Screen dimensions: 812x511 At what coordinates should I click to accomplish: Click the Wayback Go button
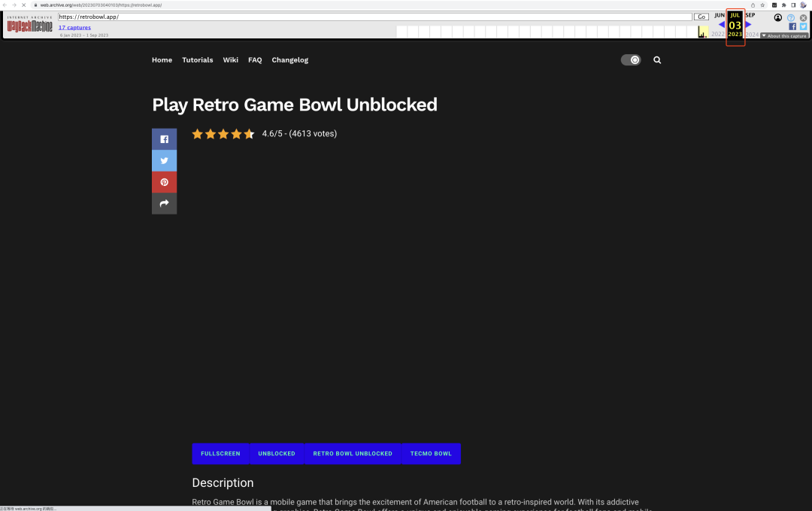[701, 17]
